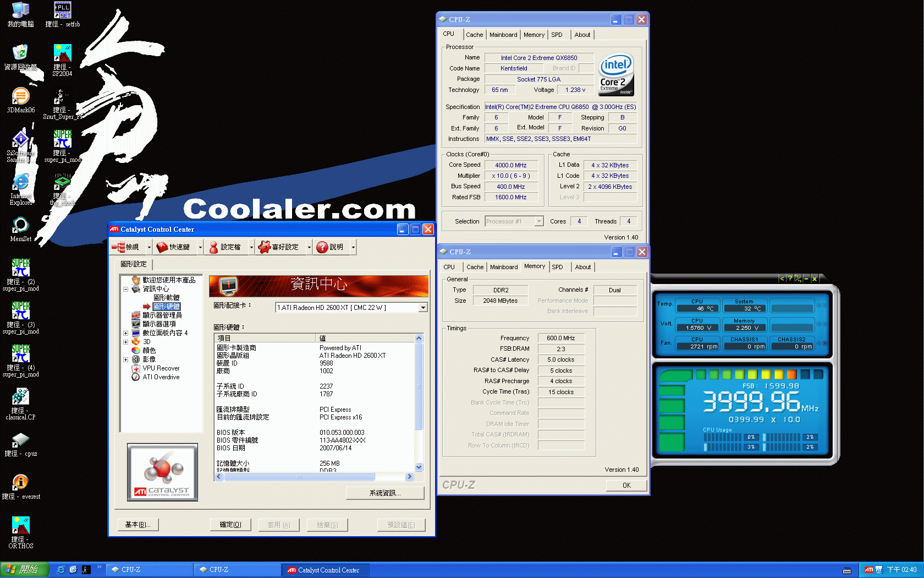Select VPU Recover in the tree
The image size is (924, 578).
161,368
